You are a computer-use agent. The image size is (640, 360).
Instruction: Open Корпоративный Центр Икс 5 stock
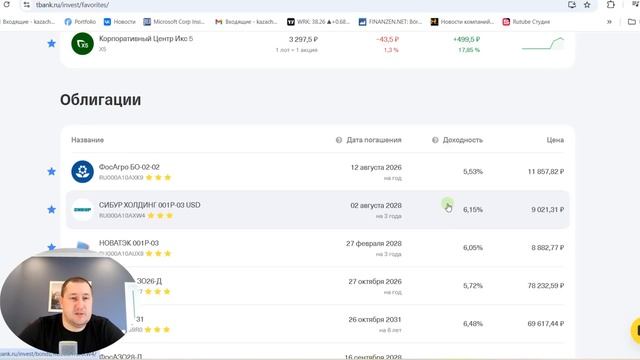tap(146, 39)
